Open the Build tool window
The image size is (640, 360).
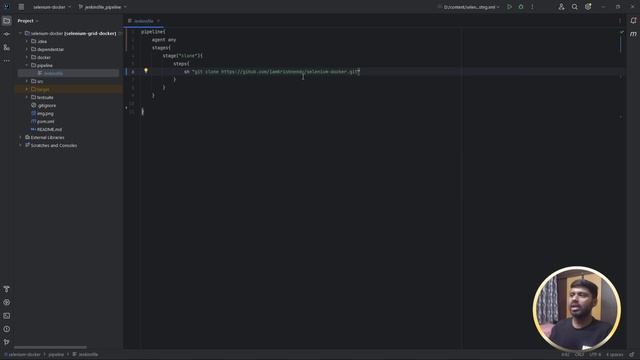click(7, 289)
